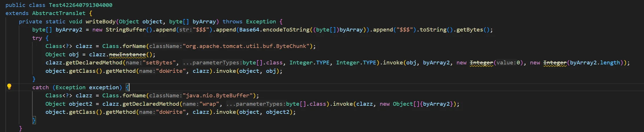The height and width of the screenshot is (132, 644).
Task: Click the "setBytes" string literal
Action: pyautogui.click(x=159, y=63)
